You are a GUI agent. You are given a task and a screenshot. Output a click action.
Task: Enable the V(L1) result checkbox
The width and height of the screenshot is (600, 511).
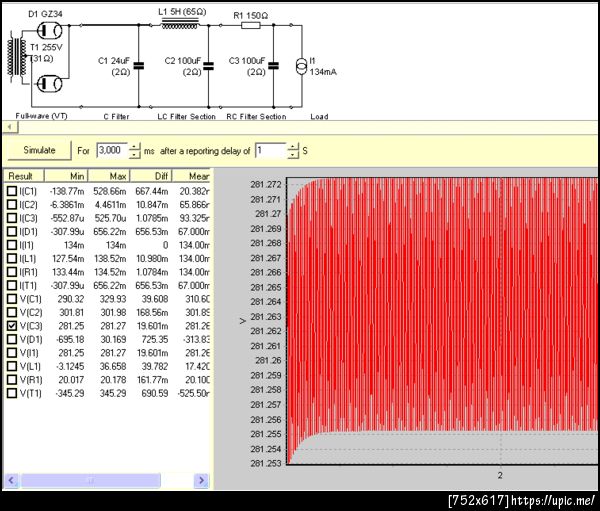(x=12, y=366)
